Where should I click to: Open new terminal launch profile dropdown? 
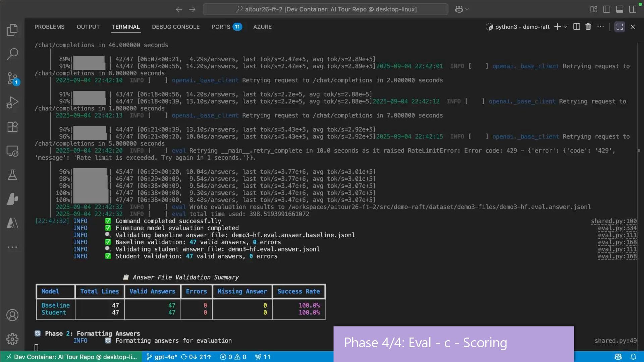566,27
